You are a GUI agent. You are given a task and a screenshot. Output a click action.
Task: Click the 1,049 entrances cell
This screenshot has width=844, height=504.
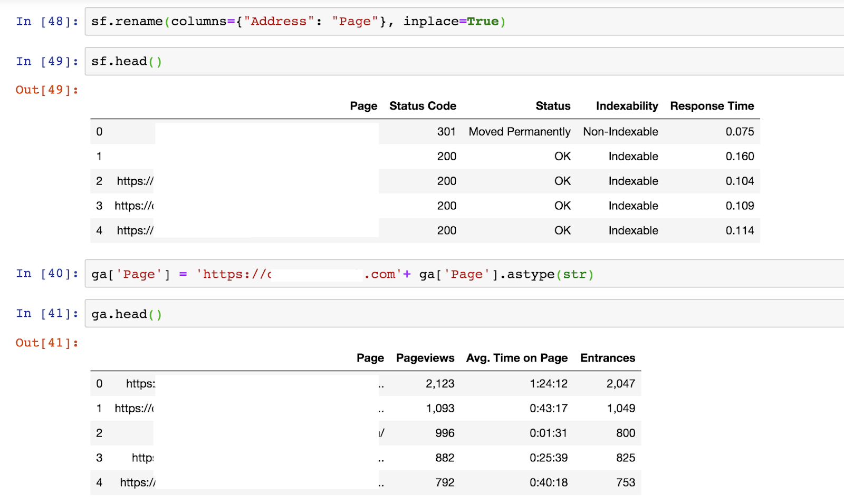click(x=621, y=409)
